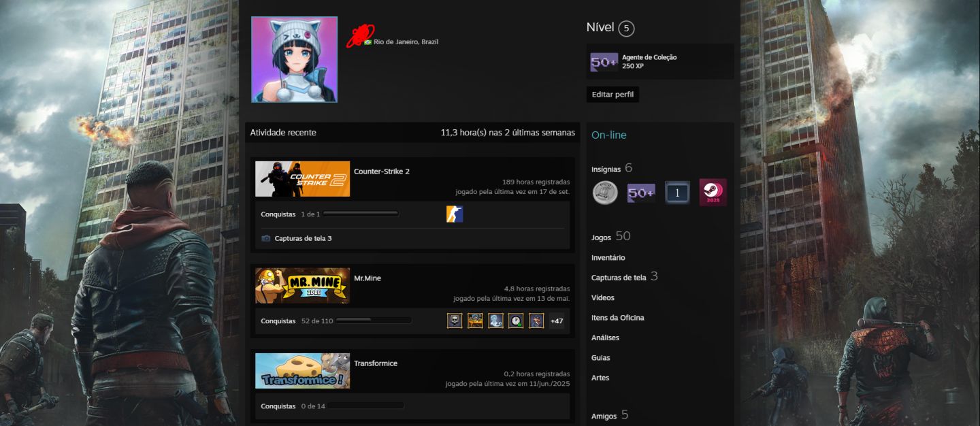Open the Counter-Strike 2 game banner
Screen dimensions: 980x426
pyautogui.click(x=303, y=179)
